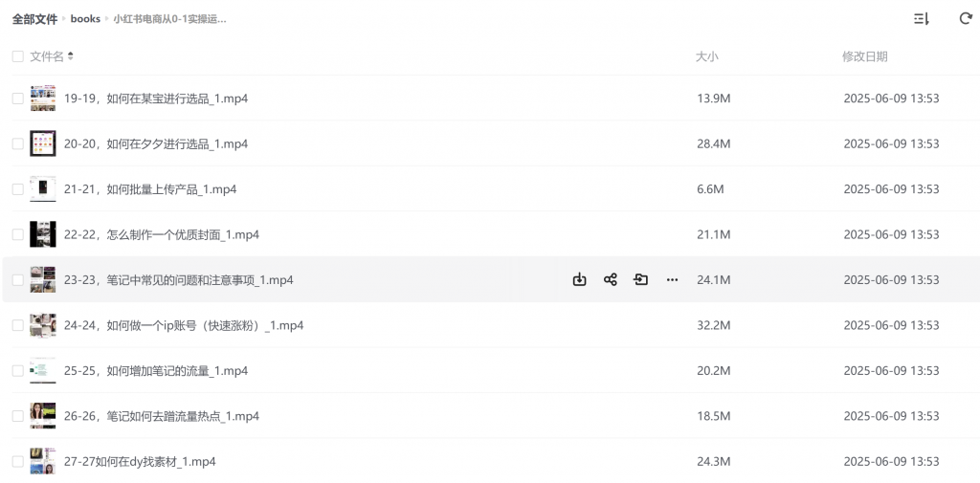The width and height of the screenshot is (980, 483).
Task: Open file 24-24 如何做一个ip账号
Action: 184,325
